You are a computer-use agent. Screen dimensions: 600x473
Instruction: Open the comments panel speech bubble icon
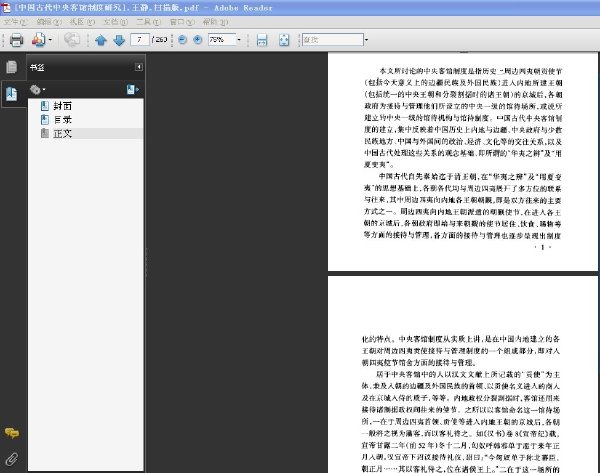coord(12,433)
